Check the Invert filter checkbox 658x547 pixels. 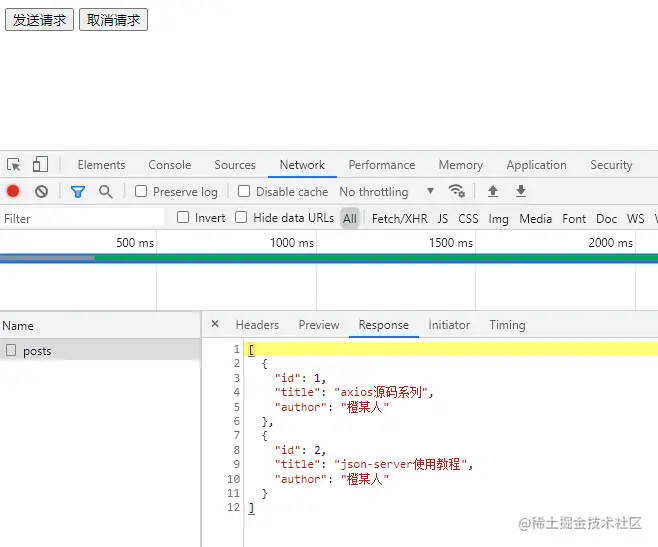(x=183, y=217)
